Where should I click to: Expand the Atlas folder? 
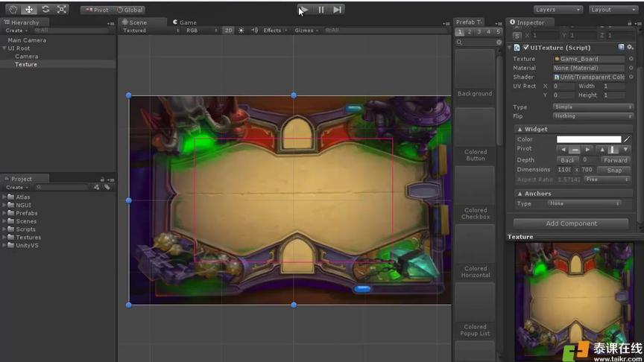pos(4,197)
